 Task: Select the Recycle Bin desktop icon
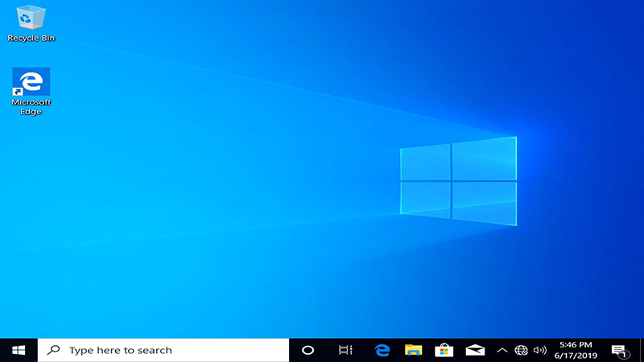point(31,23)
